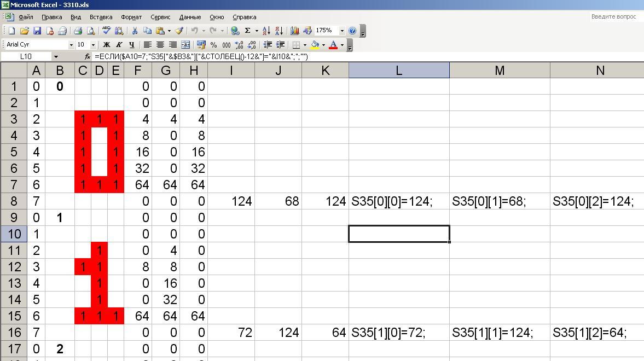Align text to the right
Viewport: 644px width, 361px height.
pyautogui.click(x=173, y=45)
